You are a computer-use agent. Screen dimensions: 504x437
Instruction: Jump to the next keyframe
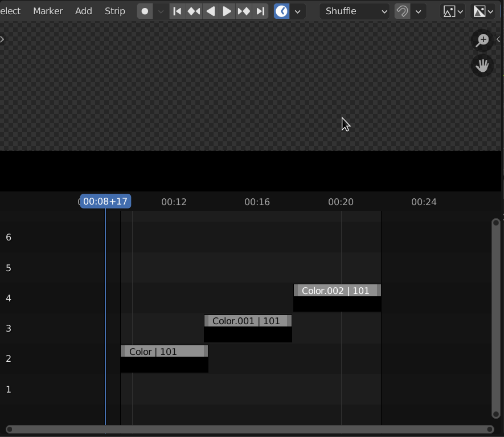tap(243, 11)
